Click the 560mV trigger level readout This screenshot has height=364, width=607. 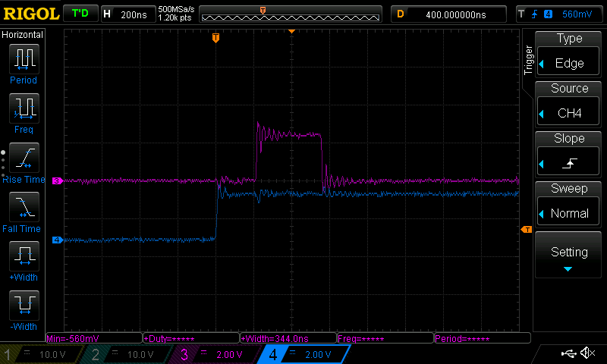[577, 14]
